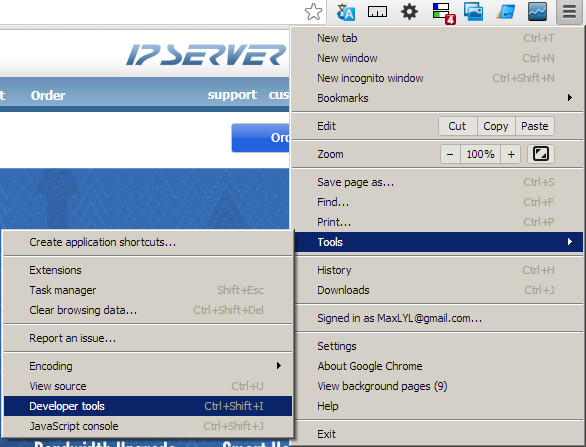This screenshot has width=586, height=447.
Task: Click the bookmark star icon
Action: [313, 12]
